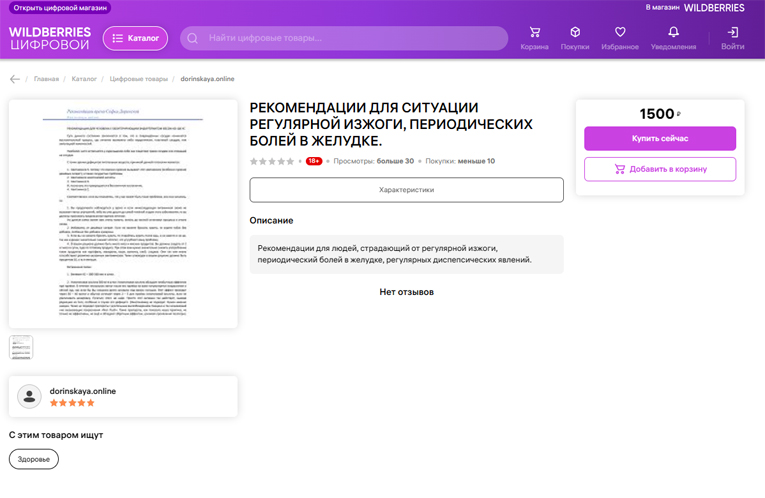This screenshot has height=498, width=765.
Task: Expand the Характеристики section
Action: click(x=406, y=190)
